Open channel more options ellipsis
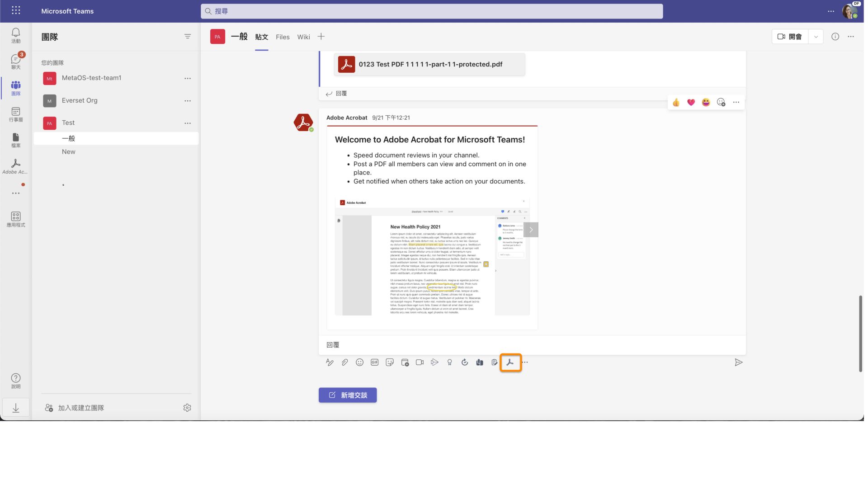Screen dimensions: 868x499 tap(851, 37)
